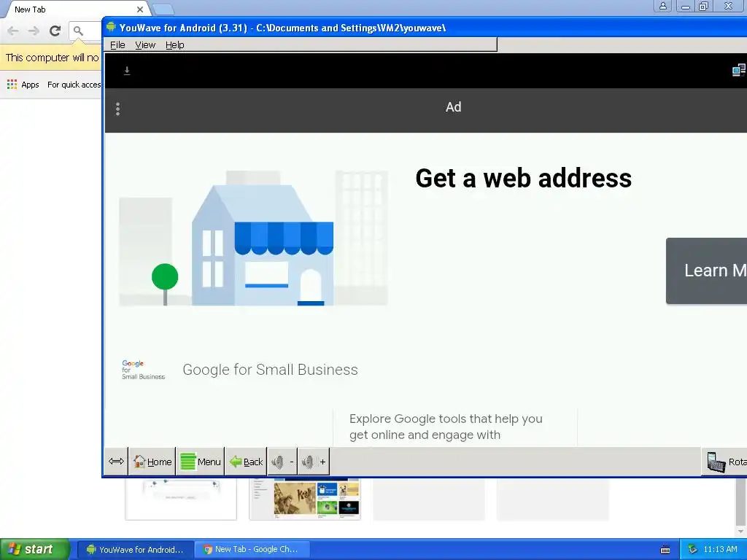This screenshot has width=747, height=560.
Task: Reload the page in Chrome
Action: click(55, 31)
